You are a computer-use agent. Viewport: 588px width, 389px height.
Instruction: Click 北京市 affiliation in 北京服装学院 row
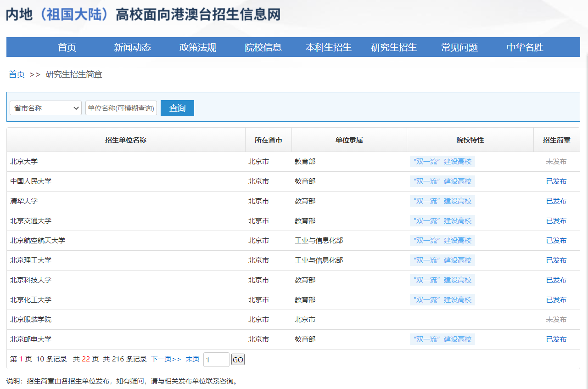305,320
